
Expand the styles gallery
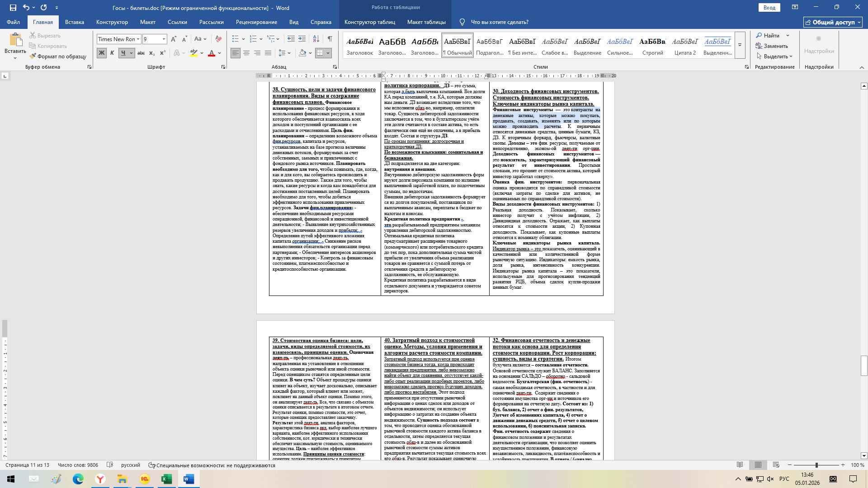[x=740, y=45]
